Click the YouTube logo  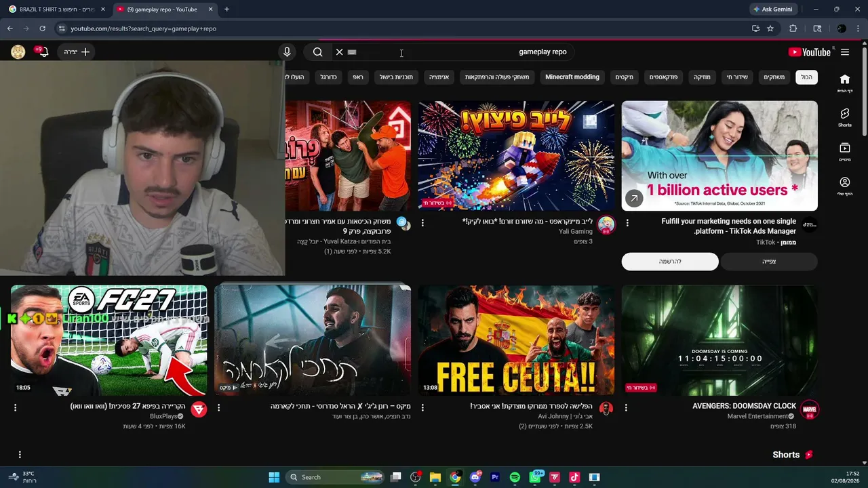click(x=809, y=52)
